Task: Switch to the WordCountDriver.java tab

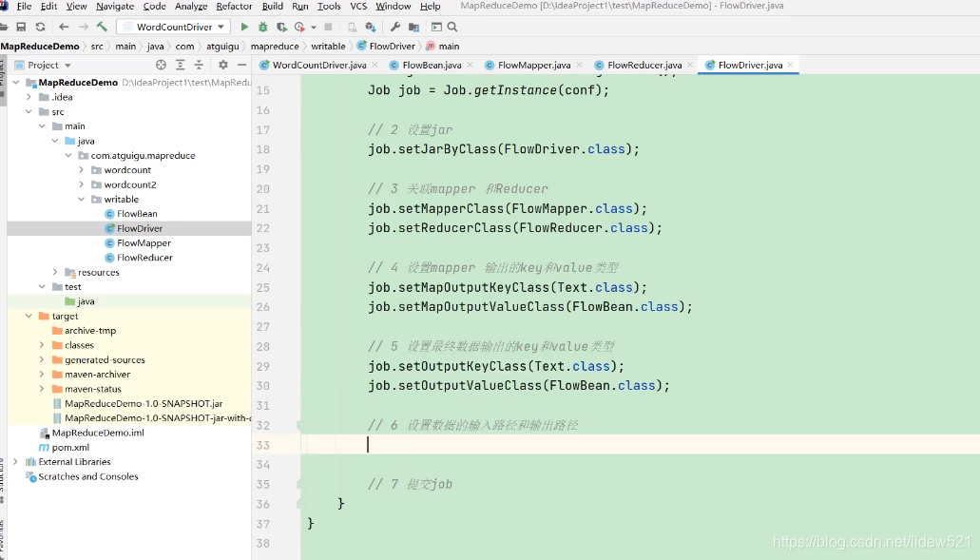Action: [318, 65]
